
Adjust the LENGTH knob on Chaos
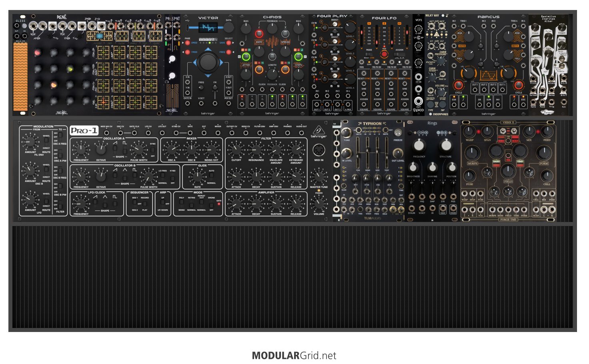click(x=272, y=74)
